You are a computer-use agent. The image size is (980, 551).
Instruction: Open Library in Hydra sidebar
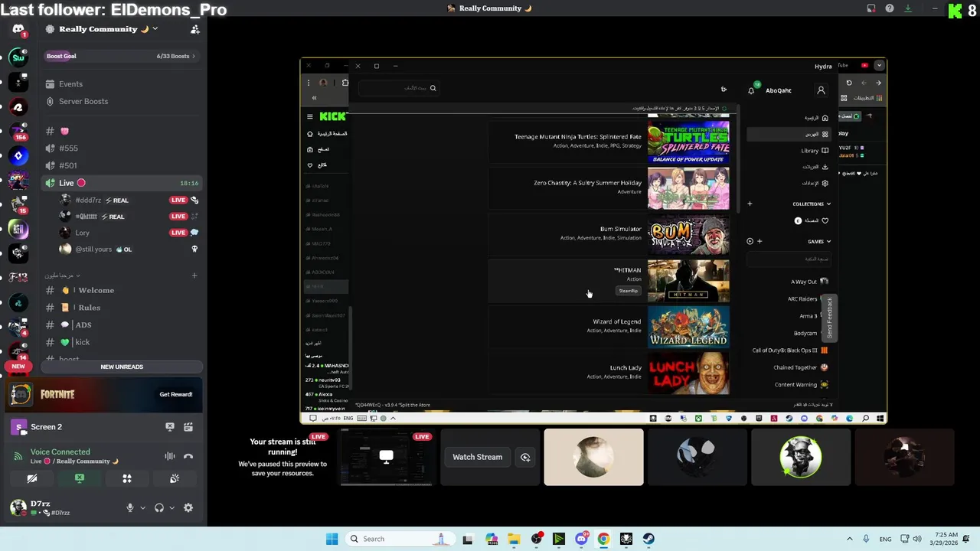(x=815, y=151)
